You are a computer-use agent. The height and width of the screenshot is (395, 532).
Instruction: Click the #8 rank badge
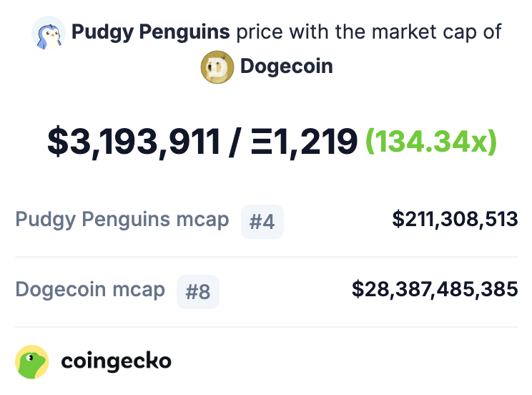(198, 292)
